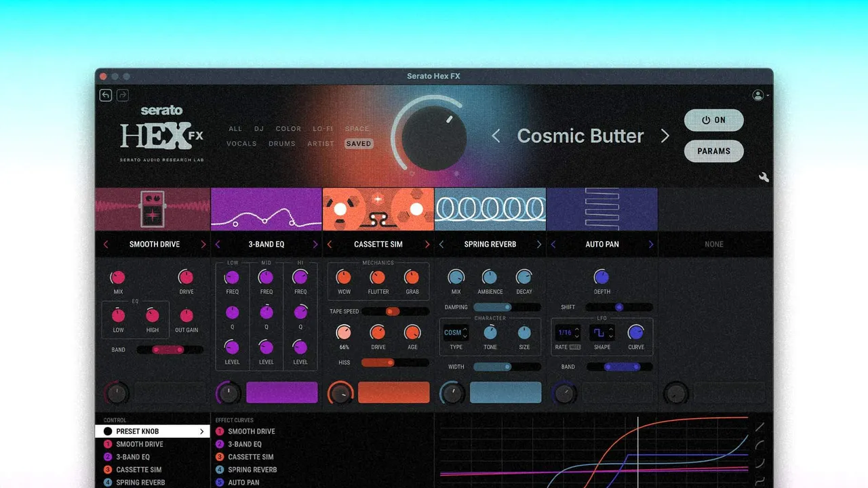The width and height of the screenshot is (868, 488).
Task: Open settings with the wrench icon
Action: coord(764,178)
